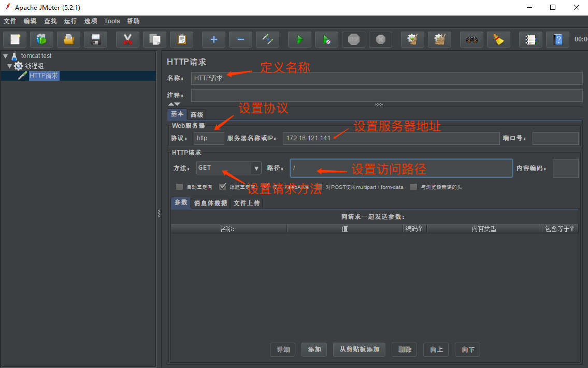Collapse the tomcat test tree node
Screen dimensions: 588x368
pyautogui.click(x=6, y=56)
